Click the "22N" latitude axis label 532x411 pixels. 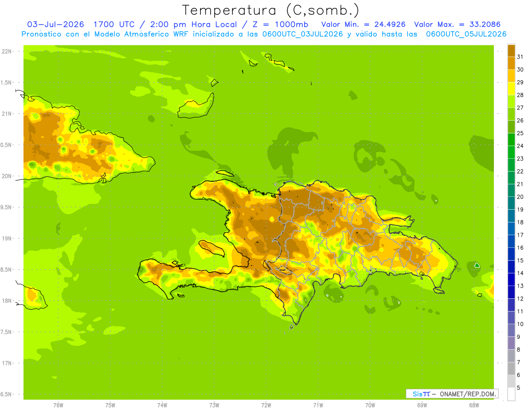(7, 51)
